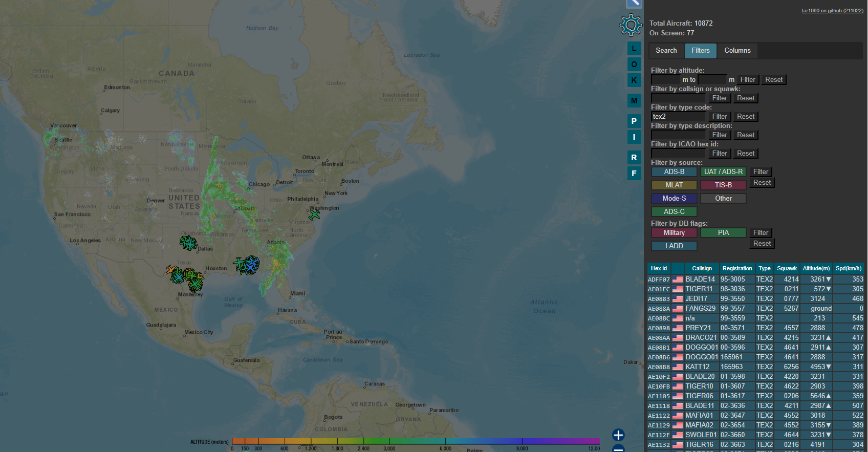Click the F map sidebar button
The image size is (868, 452).
click(634, 174)
